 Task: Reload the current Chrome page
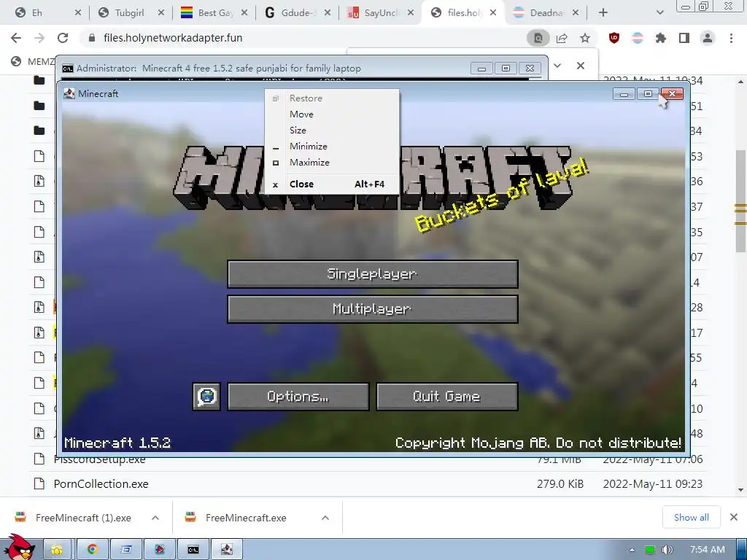[63, 38]
